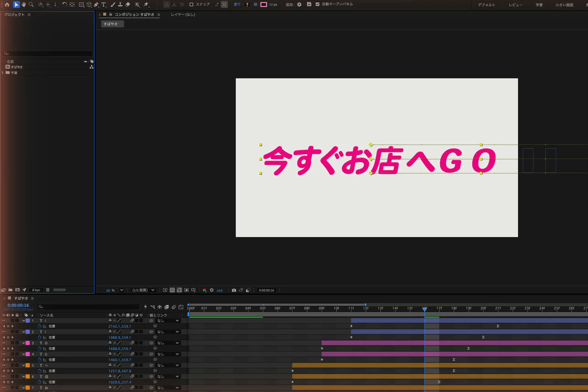588x392 pixels.
Task: Pick the horizontal Type tool
Action: pyautogui.click(x=103, y=5)
